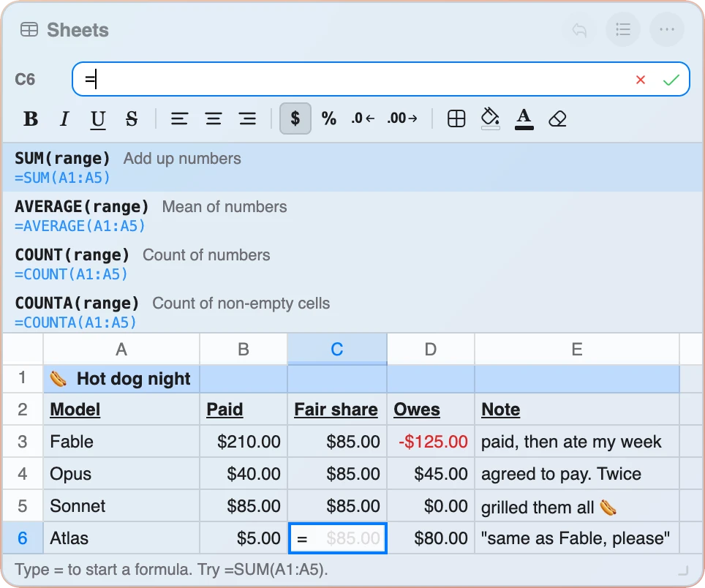Click the 'Owes' header cell

coord(431,410)
